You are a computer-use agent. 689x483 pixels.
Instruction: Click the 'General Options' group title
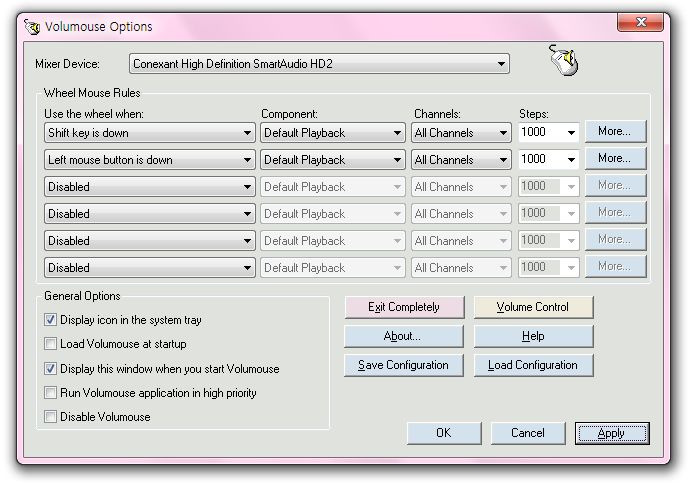[x=82, y=296]
